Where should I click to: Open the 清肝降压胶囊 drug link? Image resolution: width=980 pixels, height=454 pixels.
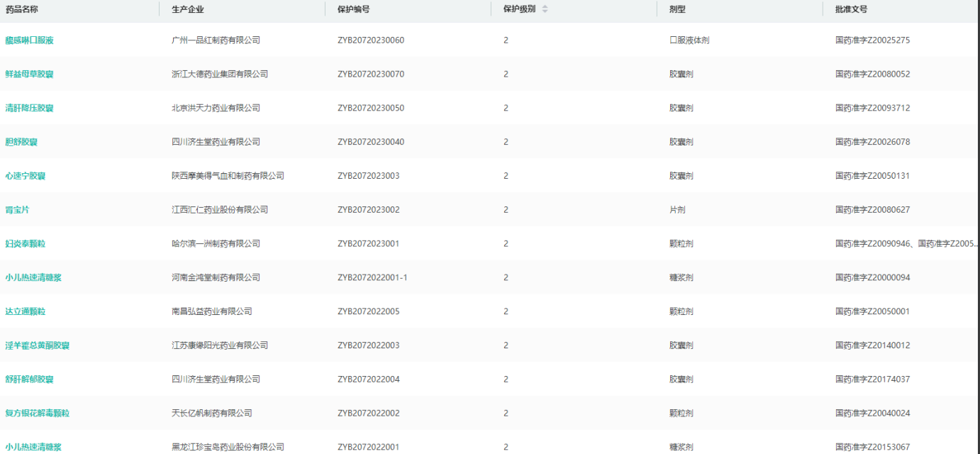point(29,109)
